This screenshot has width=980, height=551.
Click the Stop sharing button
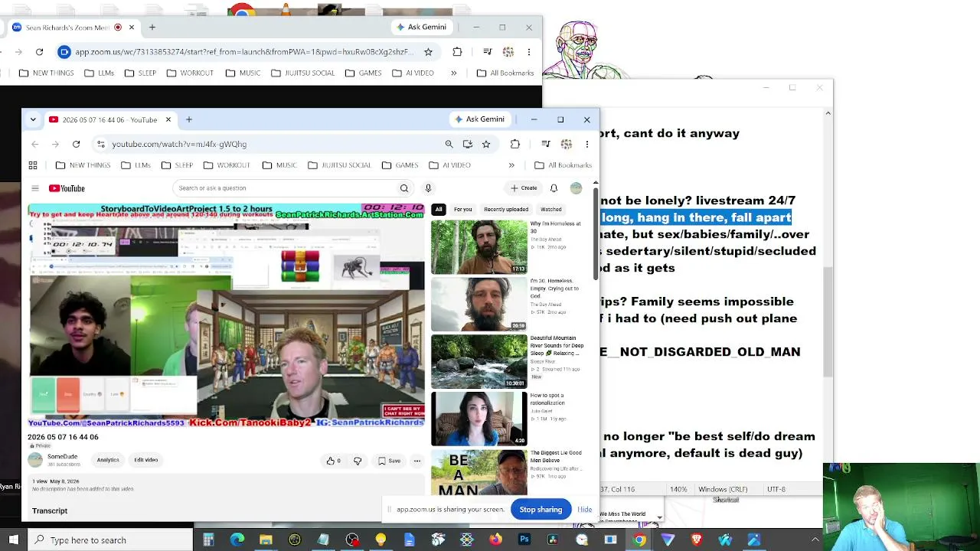(541, 510)
